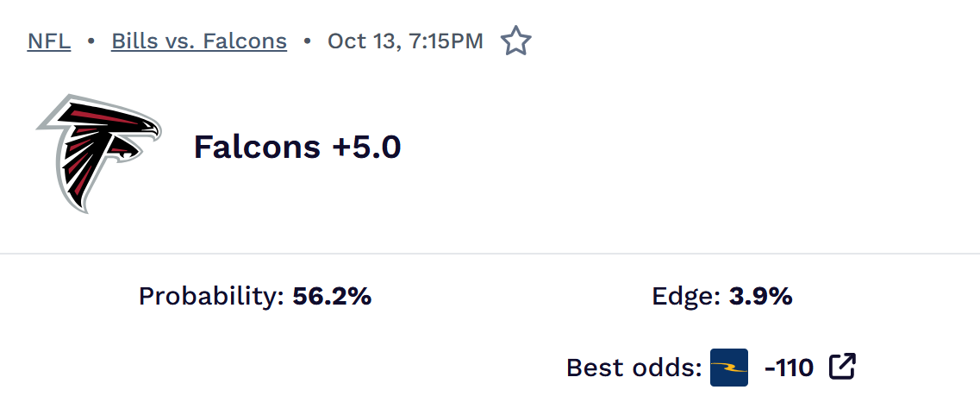980x415 pixels.
Task: Click the sportsbook logo next to Best odds
Action: [729, 368]
